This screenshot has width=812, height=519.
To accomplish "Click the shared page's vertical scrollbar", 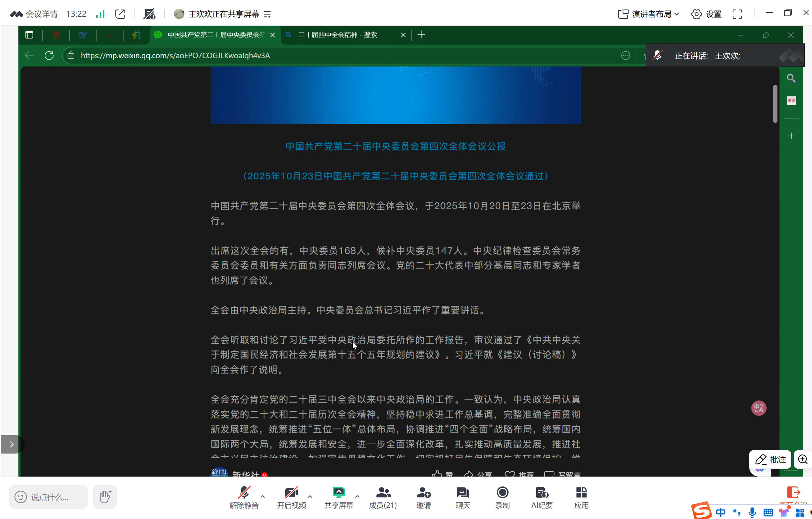I will tap(775, 104).
